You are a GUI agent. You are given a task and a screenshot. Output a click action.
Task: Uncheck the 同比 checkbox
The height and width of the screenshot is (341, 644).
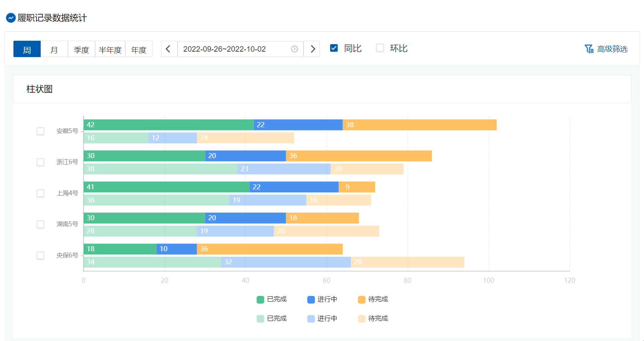[x=334, y=48]
